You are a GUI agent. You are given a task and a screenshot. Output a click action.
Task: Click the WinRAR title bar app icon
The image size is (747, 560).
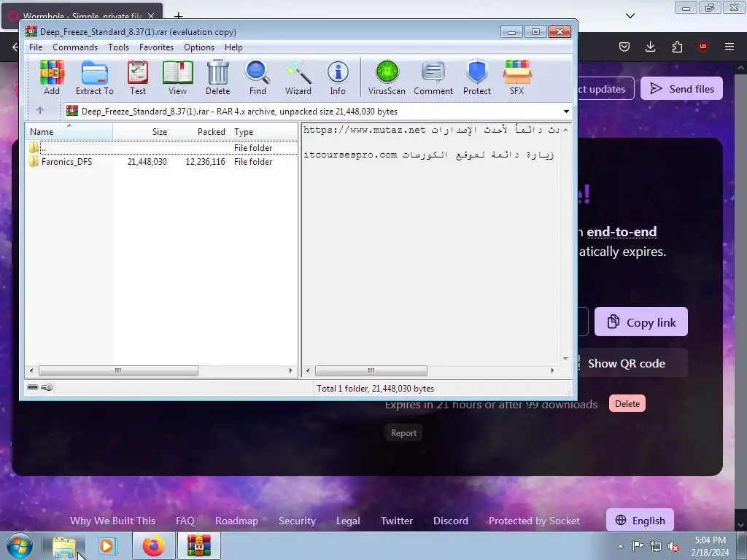31,31
